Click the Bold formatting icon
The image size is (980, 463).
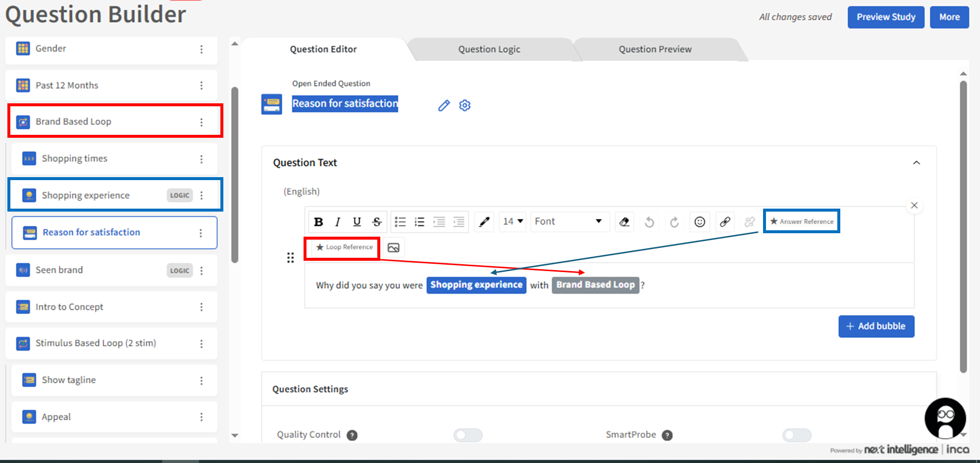(x=318, y=222)
